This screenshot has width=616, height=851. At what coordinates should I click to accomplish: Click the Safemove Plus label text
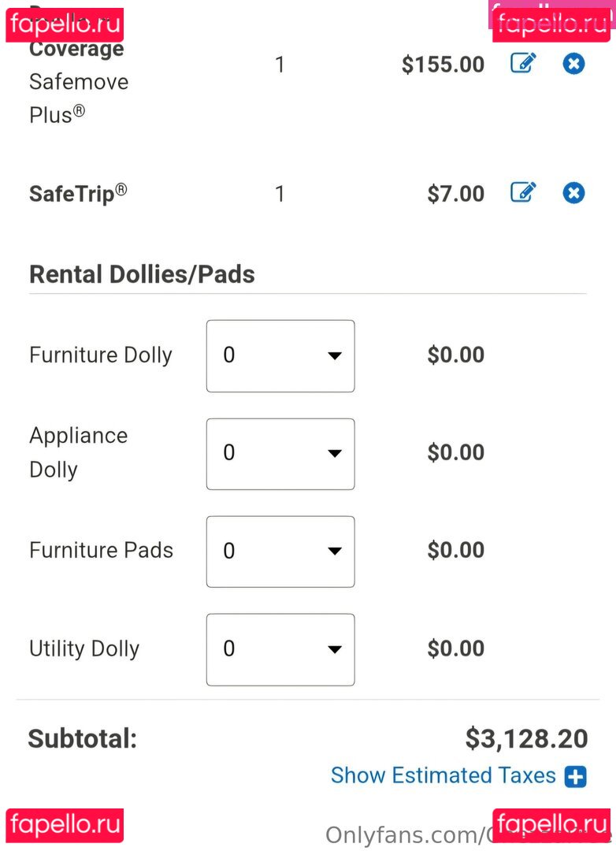coord(79,98)
